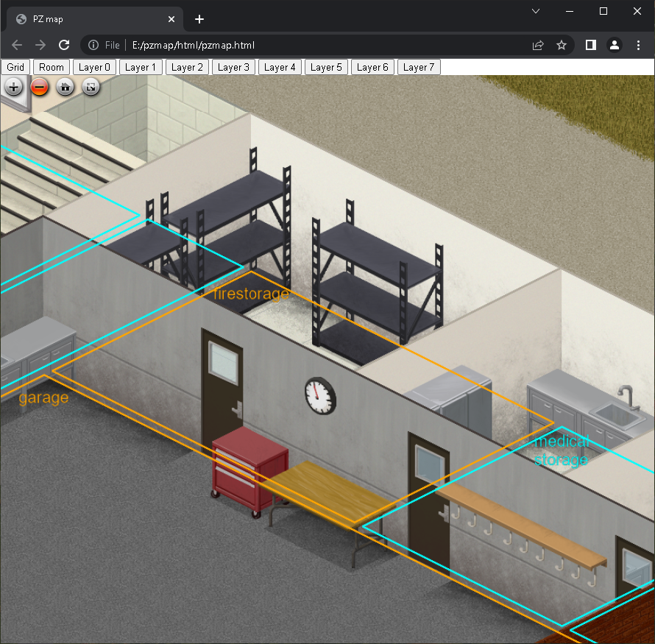655x644 pixels.
Task: Open browser side panel
Action: (x=591, y=45)
